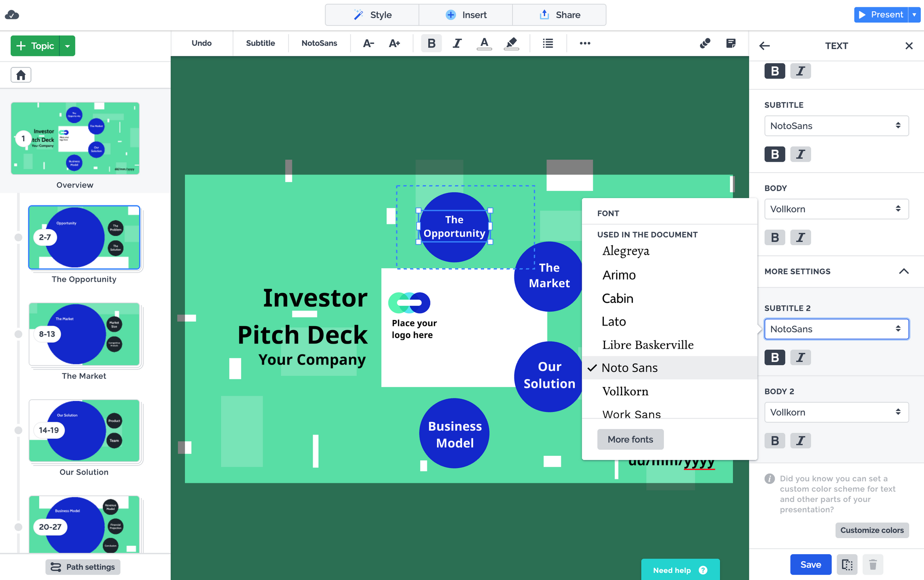The height and width of the screenshot is (580, 924).
Task: Select Libre Baskerville in the font menu
Action: pyautogui.click(x=648, y=344)
